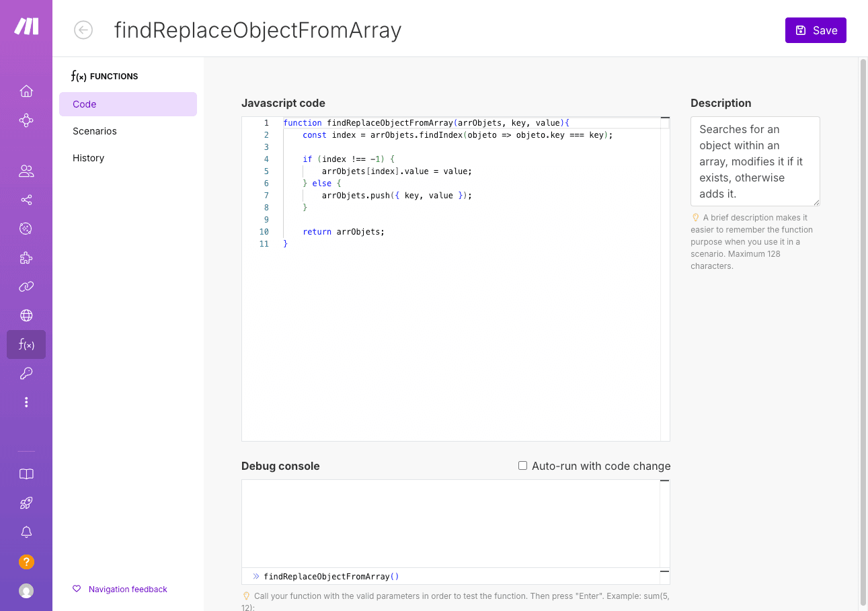Screen dimensions: 868x611
Task: Open the Home dashboard in the sidebar
Action: tap(26, 91)
